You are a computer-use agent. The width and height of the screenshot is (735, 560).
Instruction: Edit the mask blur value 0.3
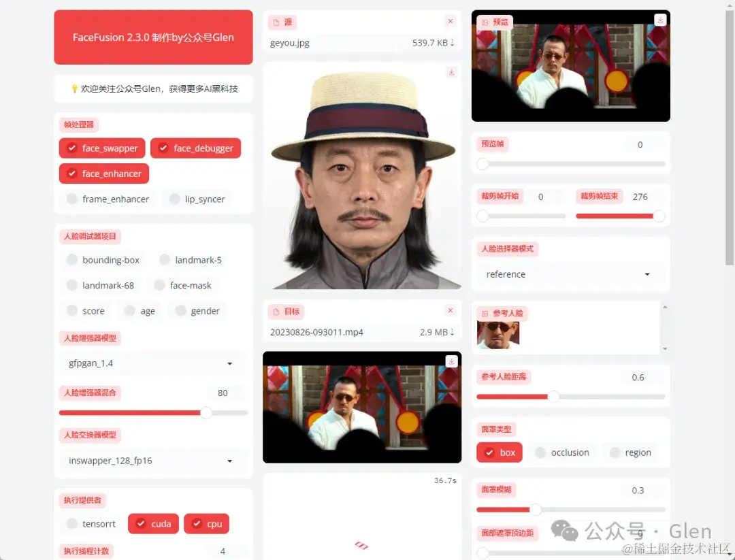(643, 491)
